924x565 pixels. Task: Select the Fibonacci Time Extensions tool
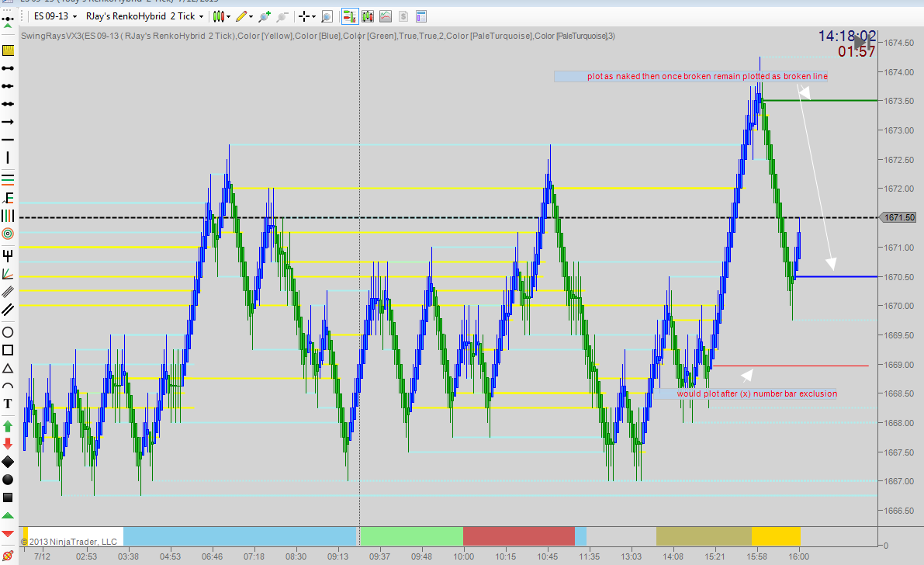click(8, 215)
